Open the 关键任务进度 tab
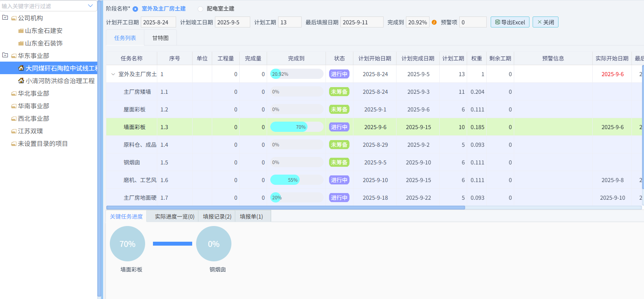The width and height of the screenshot is (644, 299). point(126,217)
